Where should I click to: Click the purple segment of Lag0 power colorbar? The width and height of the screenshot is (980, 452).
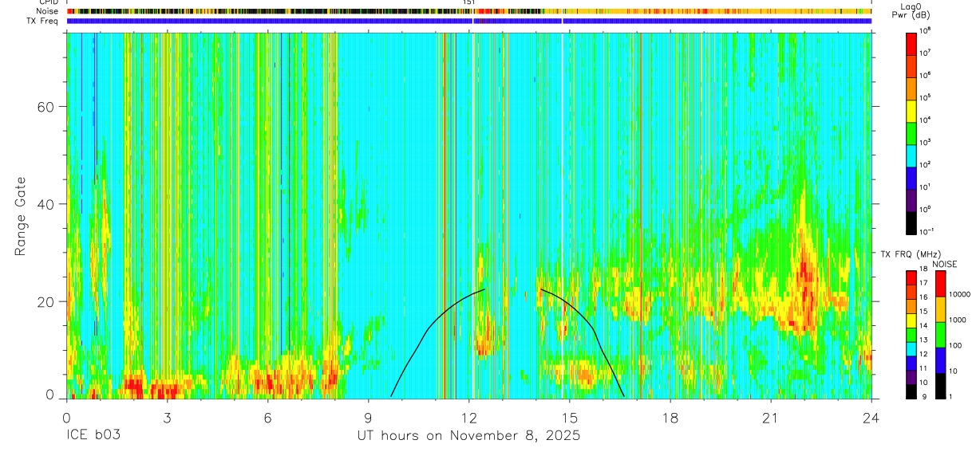pos(911,198)
